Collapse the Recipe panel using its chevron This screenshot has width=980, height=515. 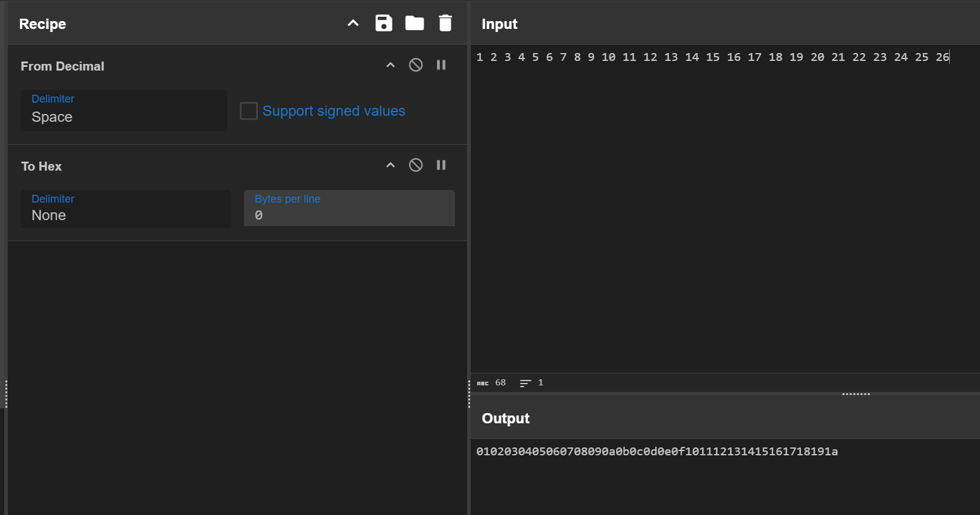point(353,24)
